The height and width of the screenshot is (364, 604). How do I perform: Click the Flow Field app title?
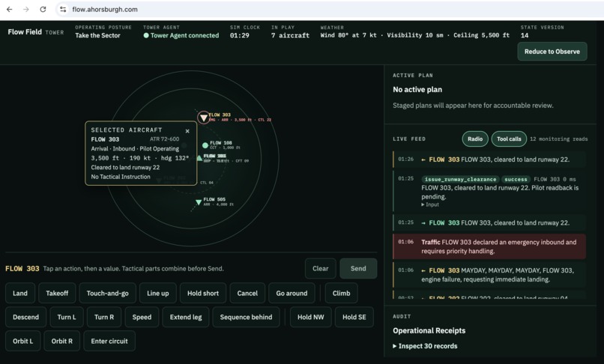pyautogui.click(x=25, y=31)
